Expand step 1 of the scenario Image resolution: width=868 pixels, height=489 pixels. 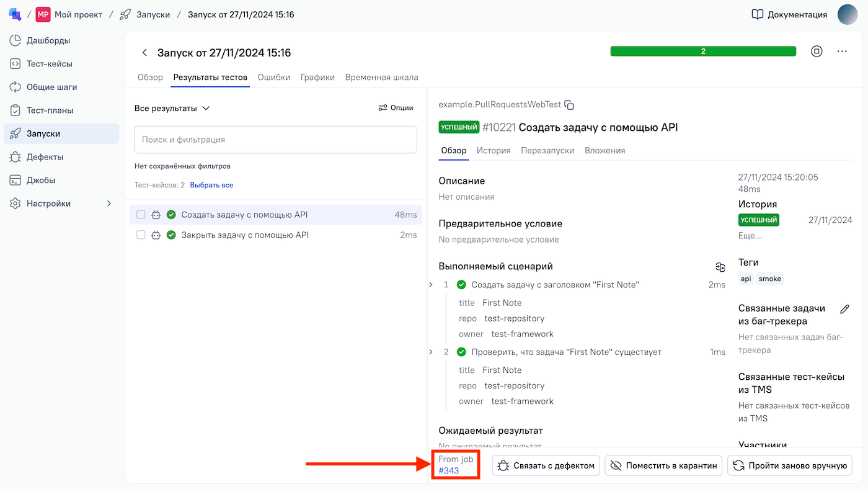tap(431, 285)
